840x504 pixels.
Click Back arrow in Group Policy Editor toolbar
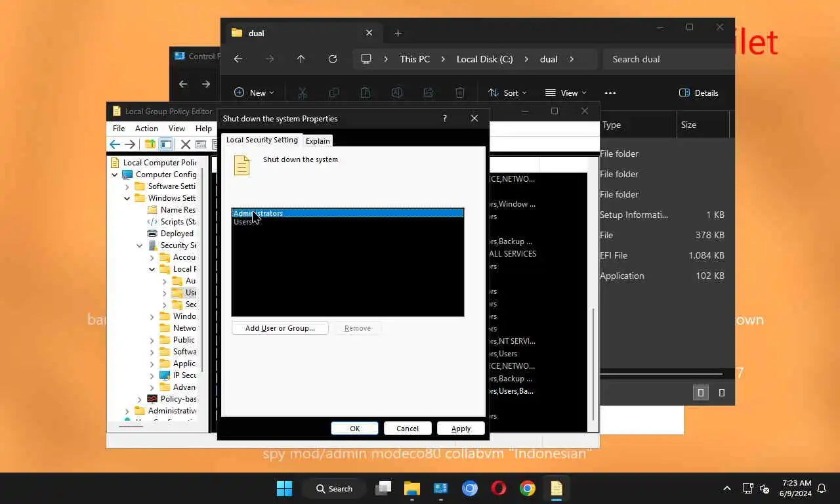[x=115, y=144]
